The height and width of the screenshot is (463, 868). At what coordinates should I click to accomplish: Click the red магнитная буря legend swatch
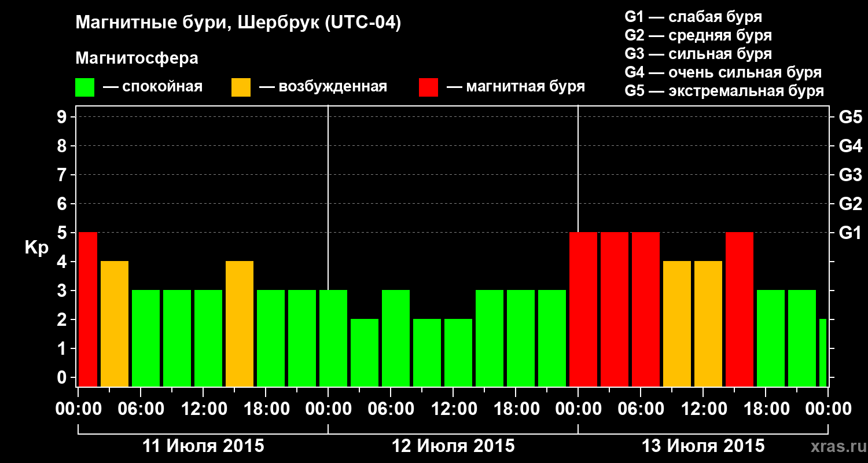[x=429, y=87]
